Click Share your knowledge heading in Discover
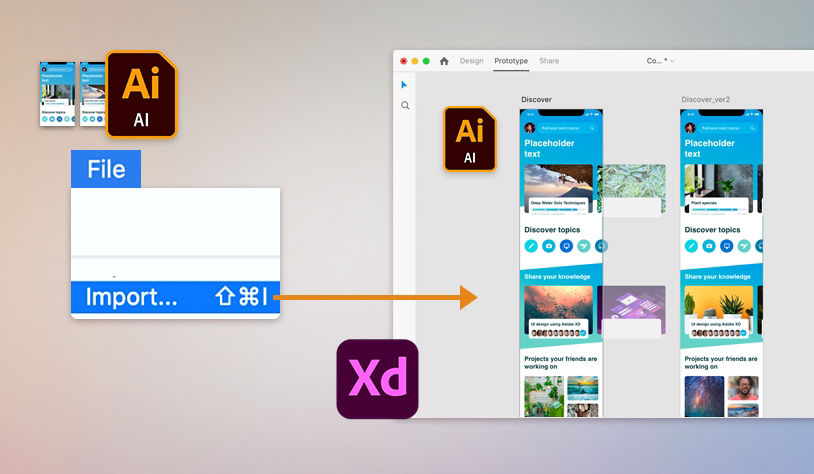This screenshot has height=474, width=814. 557,277
